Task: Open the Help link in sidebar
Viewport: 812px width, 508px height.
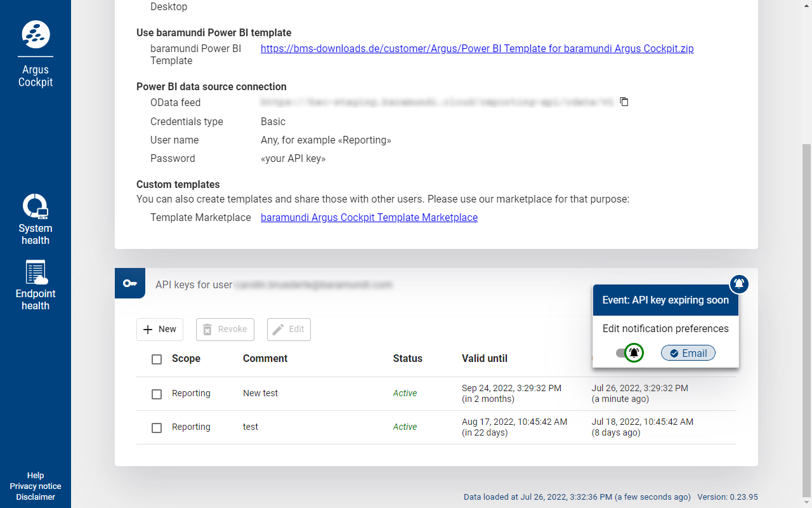Action: tap(36, 475)
